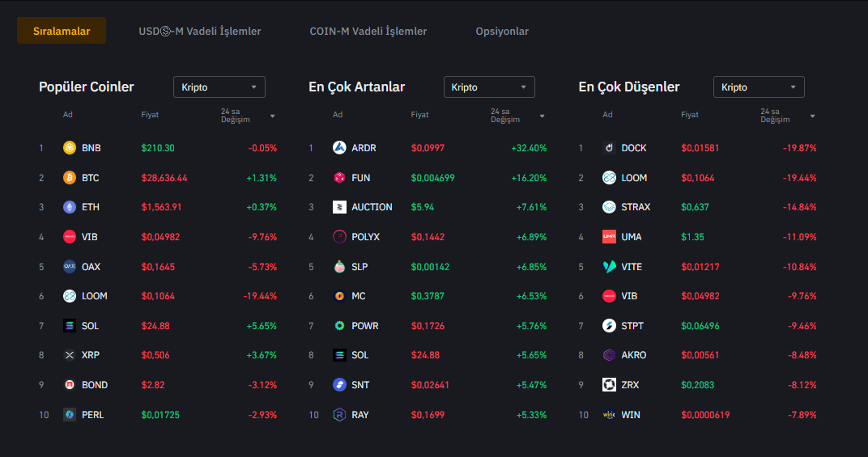
Task: Expand Kripto dropdown for En Çok Düşenler
Action: (759, 87)
